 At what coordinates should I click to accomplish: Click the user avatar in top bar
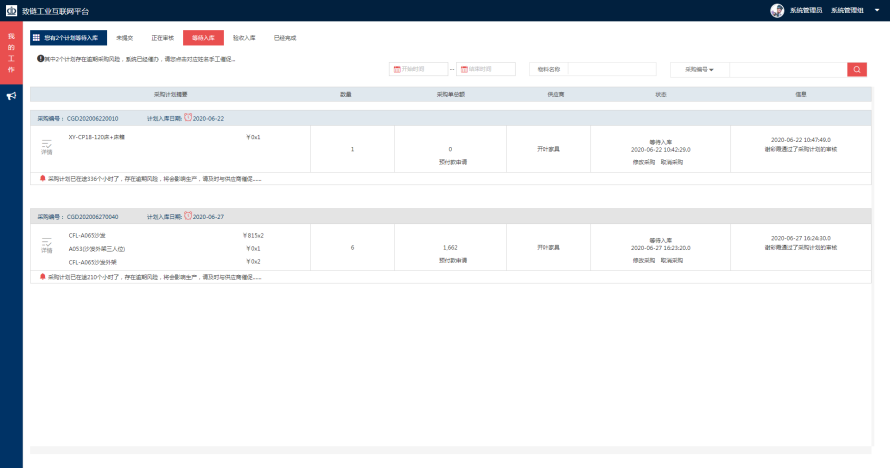[x=777, y=10]
